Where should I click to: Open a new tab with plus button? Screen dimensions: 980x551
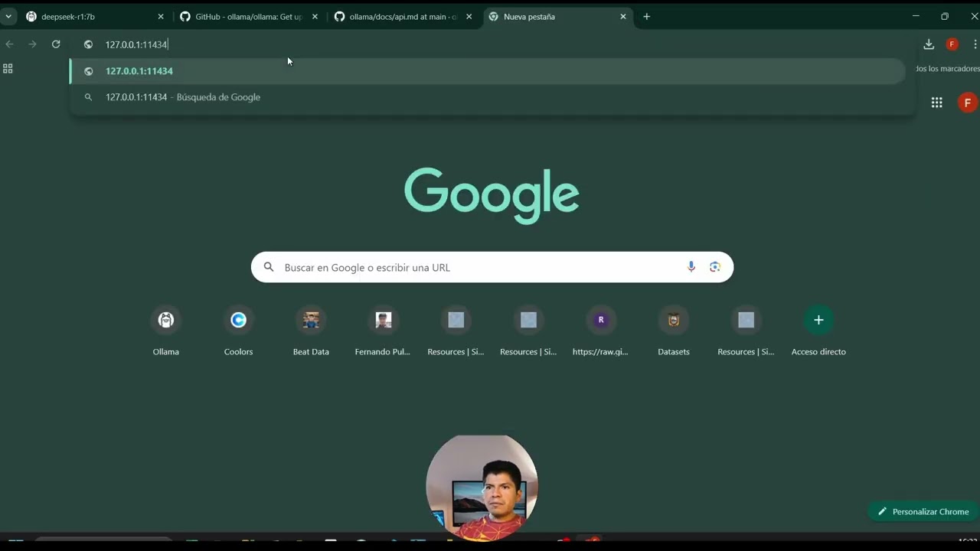[646, 16]
